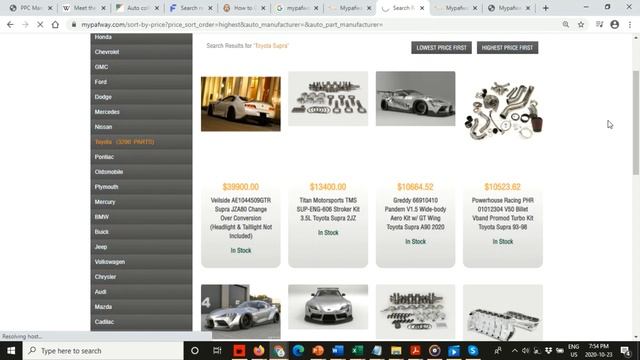The height and width of the screenshot is (360, 640).
Task: Open the Chrome profile avatar icon
Action: tap(614, 24)
